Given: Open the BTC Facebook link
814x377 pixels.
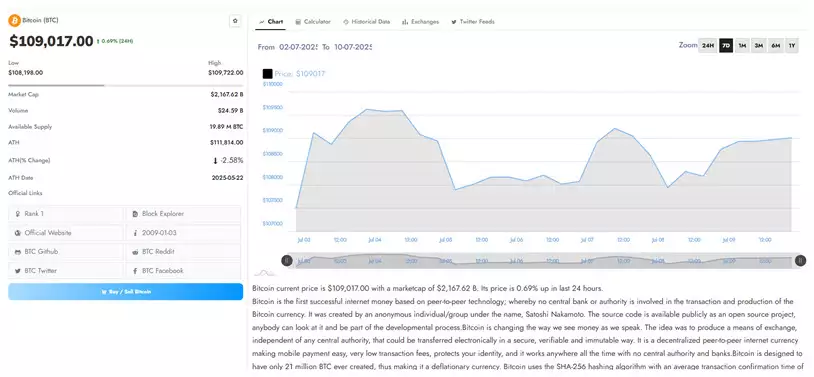Looking at the screenshot, I should (184, 271).
